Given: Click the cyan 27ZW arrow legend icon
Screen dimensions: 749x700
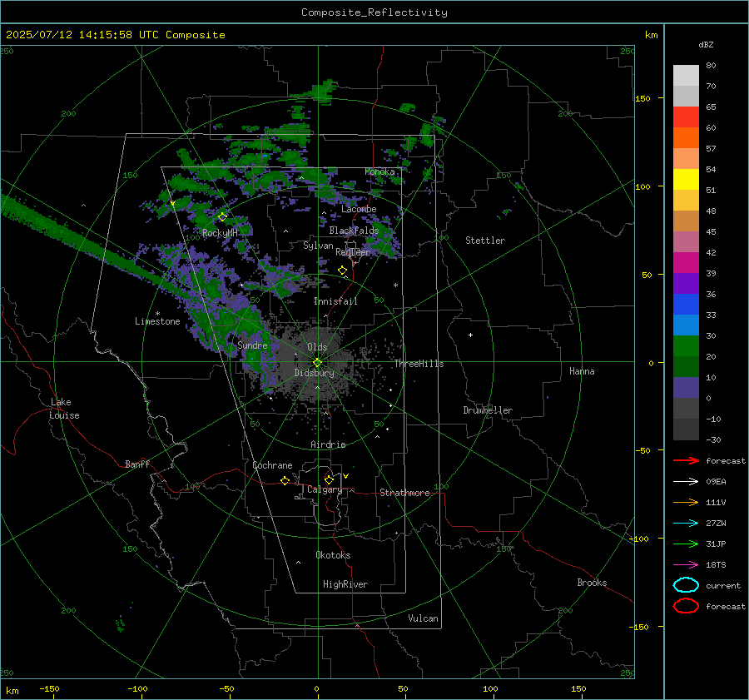Looking at the screenshot, I should click(x=686, y=524).
